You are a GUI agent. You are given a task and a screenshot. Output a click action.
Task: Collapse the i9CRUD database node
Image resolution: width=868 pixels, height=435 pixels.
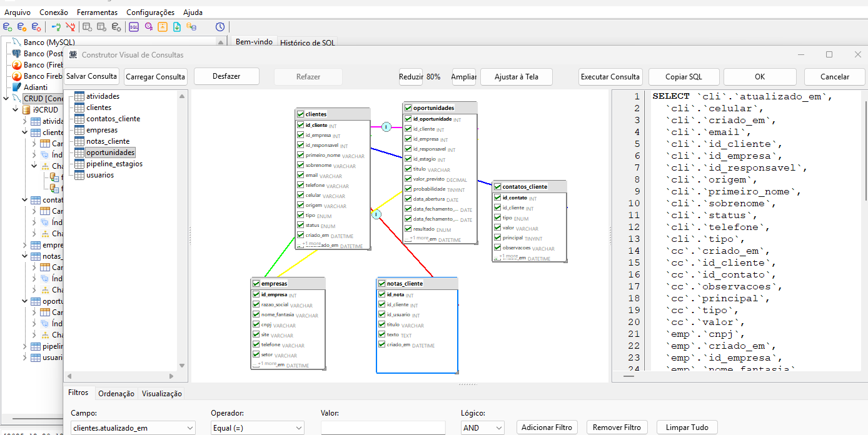tap(16, 110)
